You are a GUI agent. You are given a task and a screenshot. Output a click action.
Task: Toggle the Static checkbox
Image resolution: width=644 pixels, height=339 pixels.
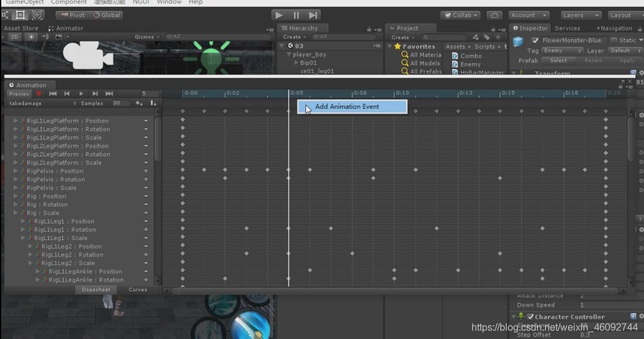click(614, 40)
